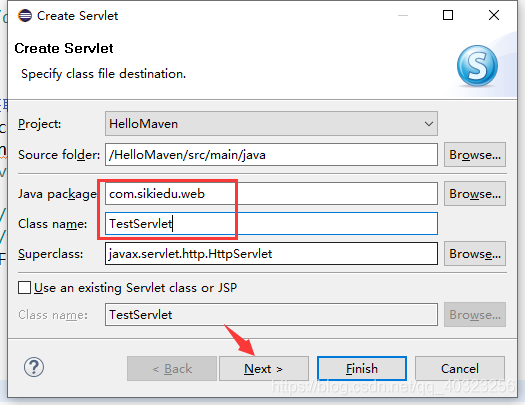Click the Create Servlet title bar text
Image resolution: width=525 pixels, height=405 pixels.
pyautogui.click(x=77, y=16)
